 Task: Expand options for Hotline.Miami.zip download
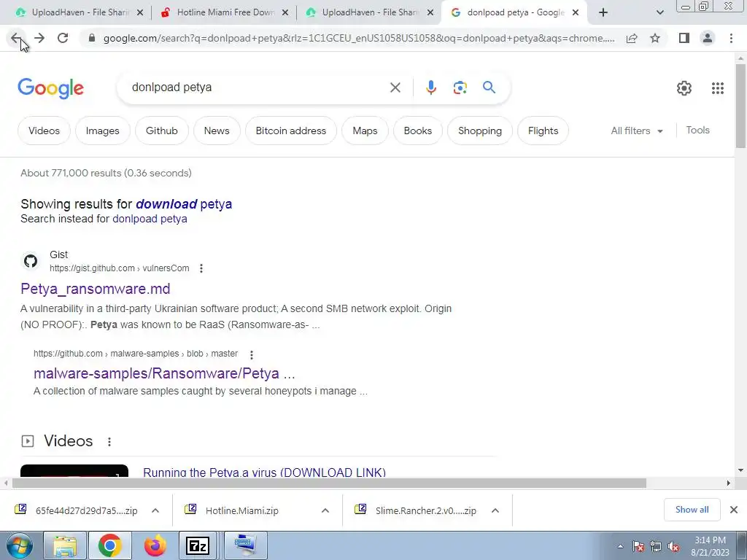tap(325, 510)
